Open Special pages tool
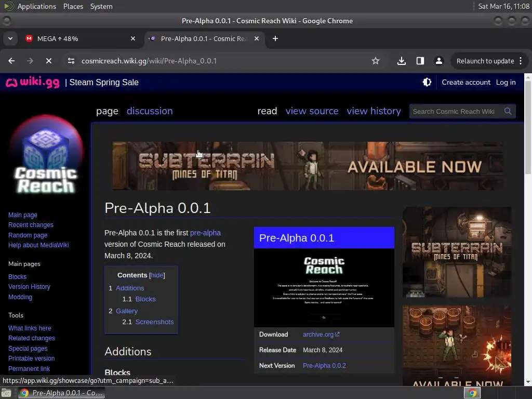 tap(28, 348)
